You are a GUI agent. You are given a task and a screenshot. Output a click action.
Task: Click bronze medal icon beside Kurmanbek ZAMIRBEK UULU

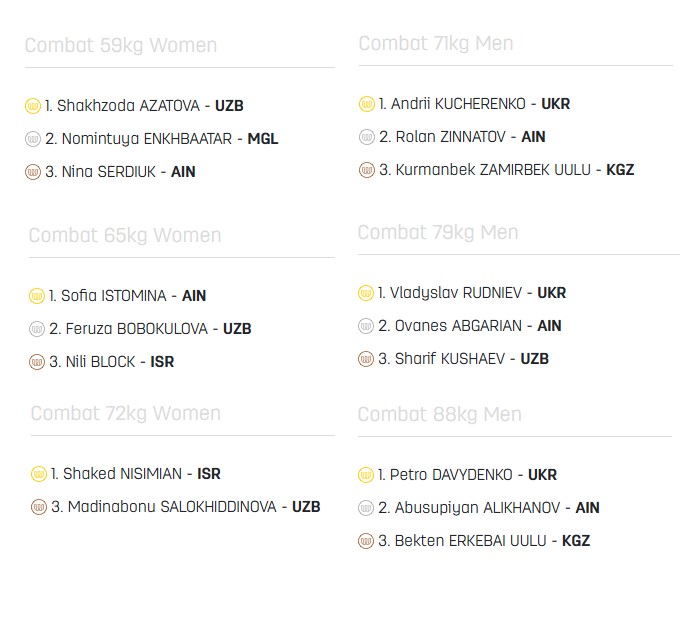(367, 170)
